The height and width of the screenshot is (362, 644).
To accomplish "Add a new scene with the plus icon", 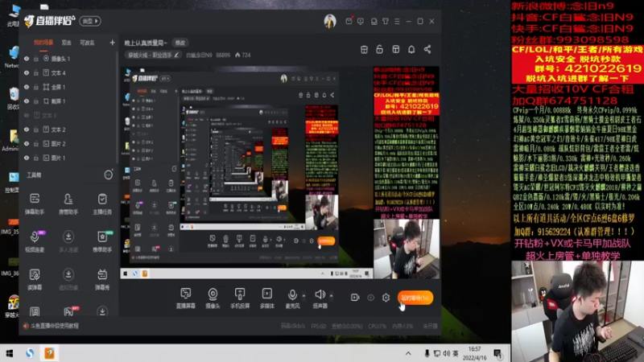I will point(112,43).
